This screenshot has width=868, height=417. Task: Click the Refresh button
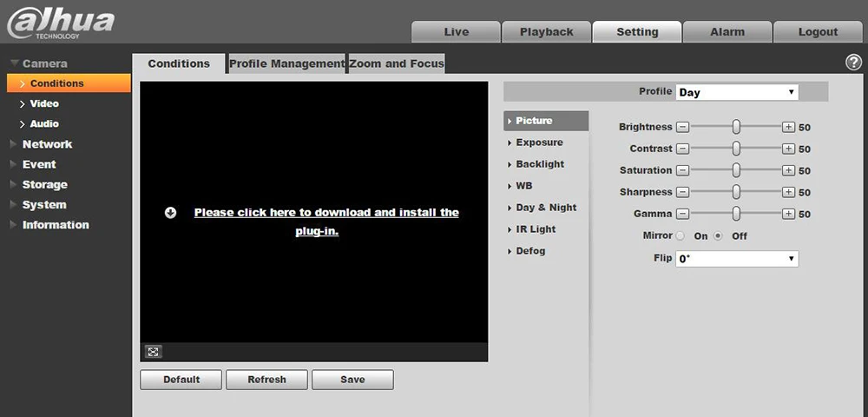[x=266, y=380]
